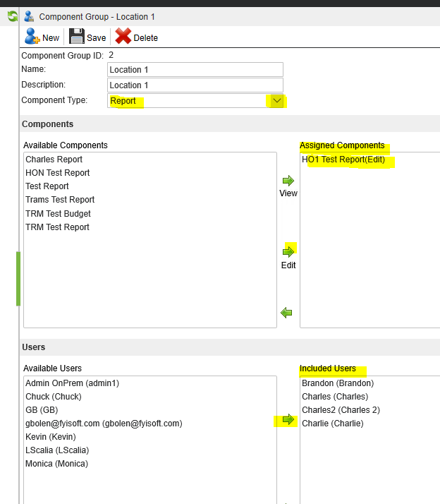This screenshot has height=504, width=440.
Task: Click the Description input field
Action: (195, 85)
